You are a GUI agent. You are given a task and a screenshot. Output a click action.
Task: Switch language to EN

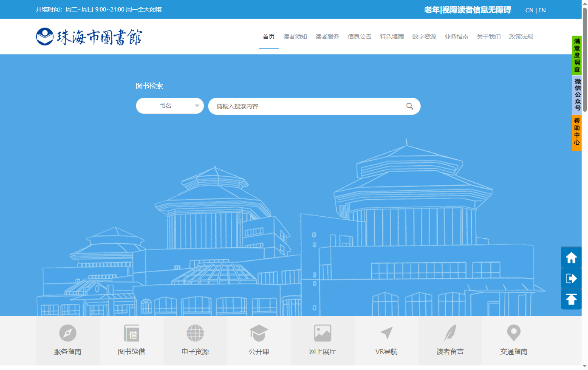[542, 10]
